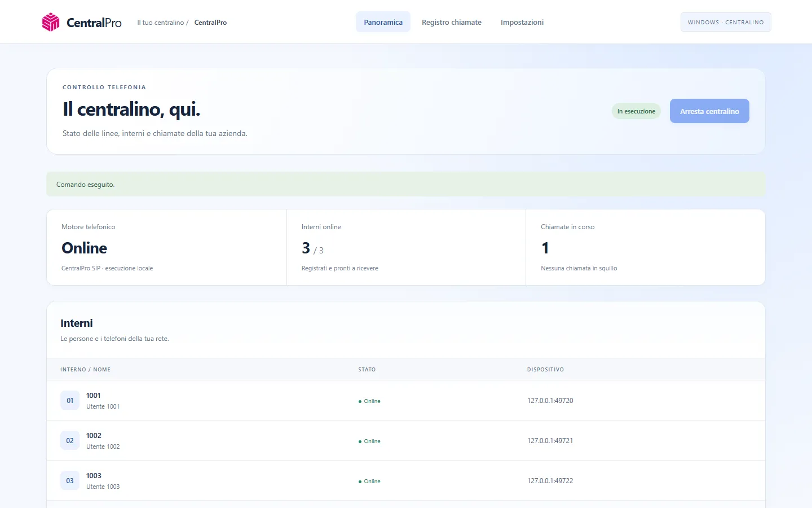Click the 'Il tuo centralino /' breadcrumb
Viewport: 812px width, 508px height.
click(163, 23)
